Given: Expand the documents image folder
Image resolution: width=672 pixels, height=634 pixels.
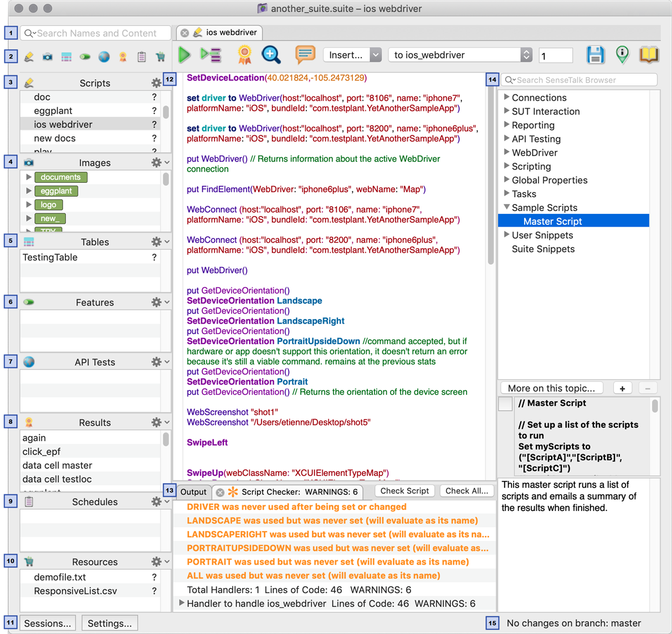Looking at the screenshot, I should (29, 177).
